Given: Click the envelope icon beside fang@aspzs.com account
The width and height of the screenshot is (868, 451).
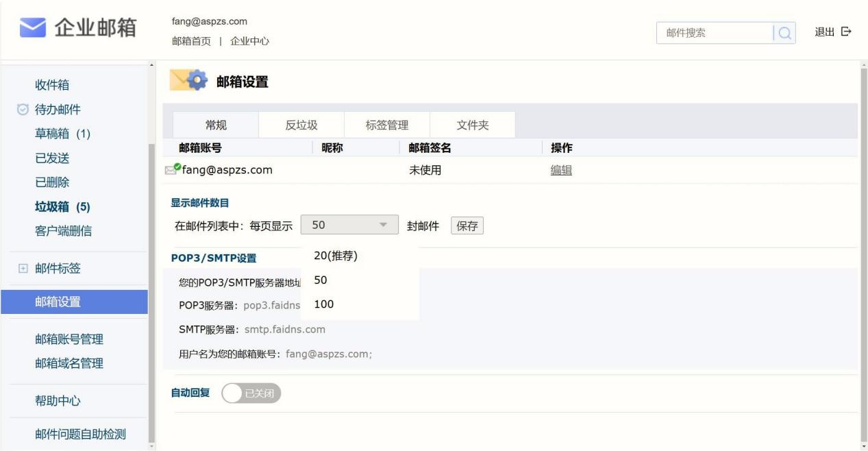Looking at the screenshot, I should (172, 170).
